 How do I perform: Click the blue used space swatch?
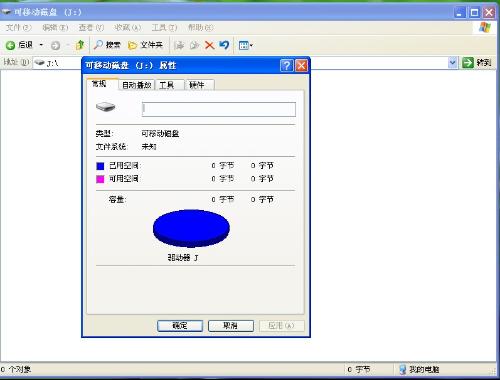(100, 166)
